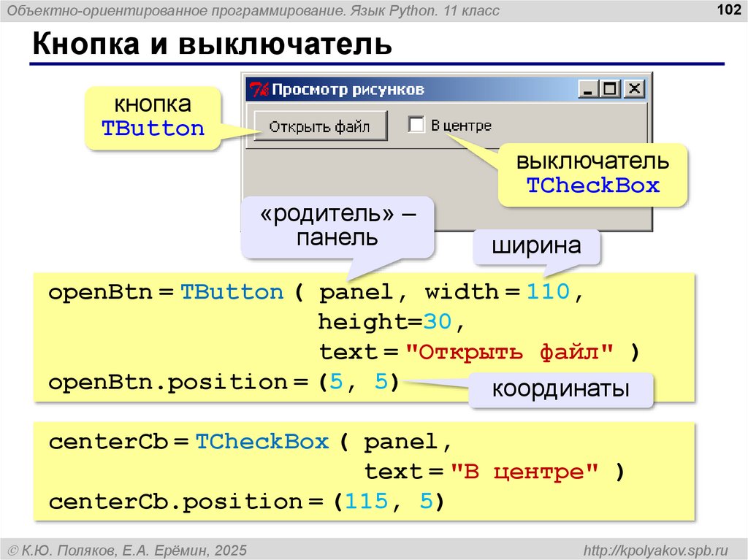Click TButton keyword in the openBtn code
The image size is (748, 560).
pos(232,293)
